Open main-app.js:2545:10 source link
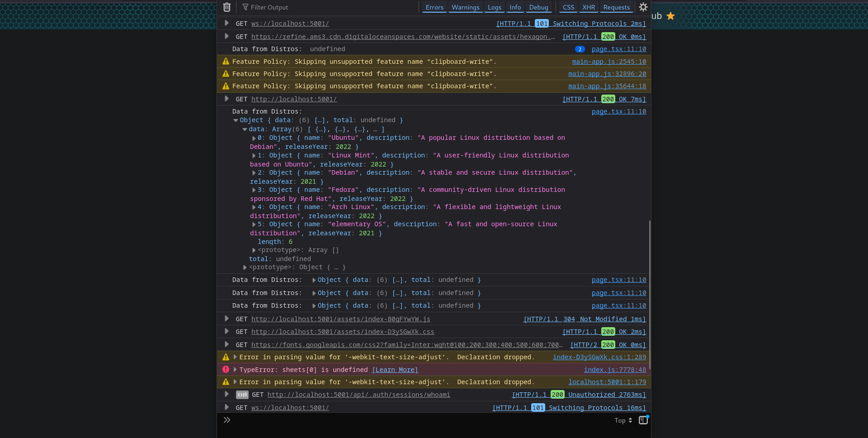Viewport: 868px width, 438px height. coord(609,62)
